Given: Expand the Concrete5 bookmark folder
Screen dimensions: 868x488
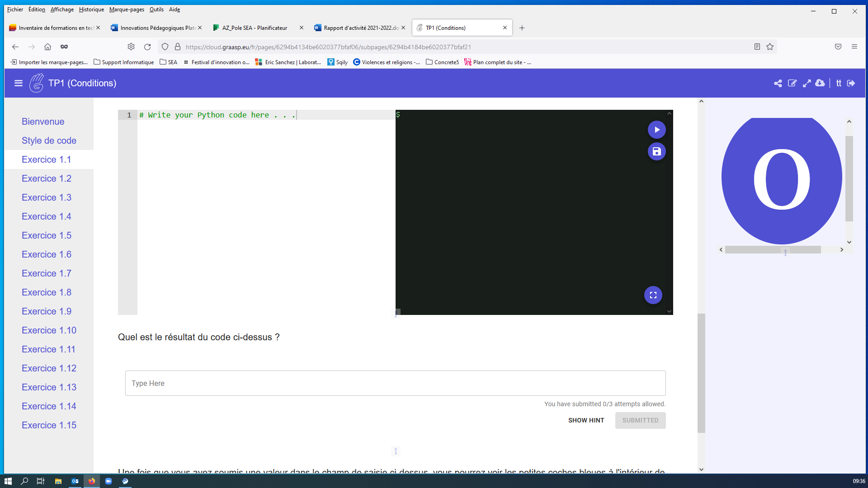Looking at the screenshot, I should click(442, 62).
